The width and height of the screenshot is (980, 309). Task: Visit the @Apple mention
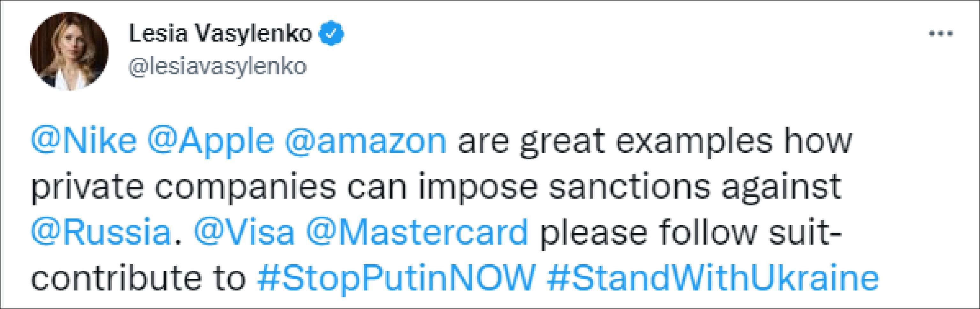[210, 141]
